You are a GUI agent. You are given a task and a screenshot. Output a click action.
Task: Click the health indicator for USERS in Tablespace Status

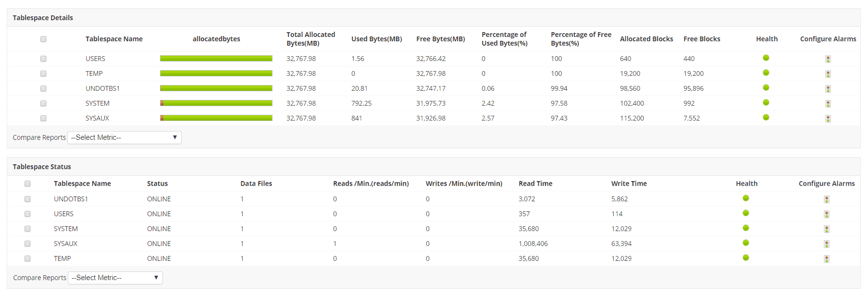(746, 213)
